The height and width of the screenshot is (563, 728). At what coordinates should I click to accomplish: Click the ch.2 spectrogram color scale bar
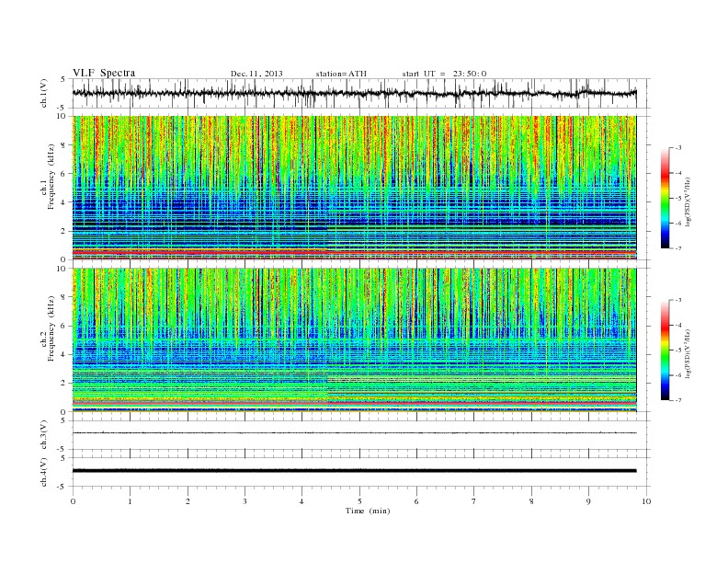click(665, 350)
